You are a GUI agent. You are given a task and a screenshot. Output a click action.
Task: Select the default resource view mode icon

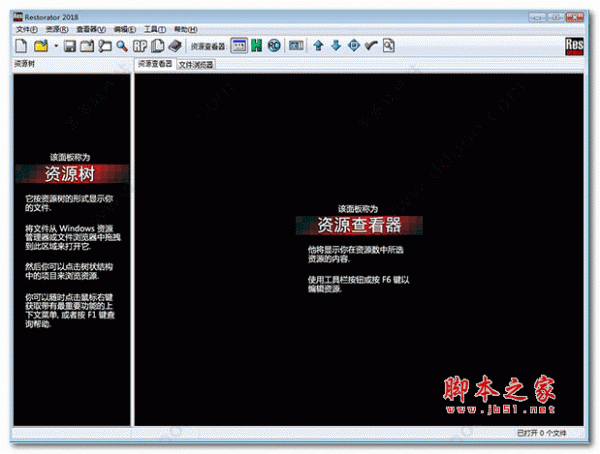pos(239,46)
